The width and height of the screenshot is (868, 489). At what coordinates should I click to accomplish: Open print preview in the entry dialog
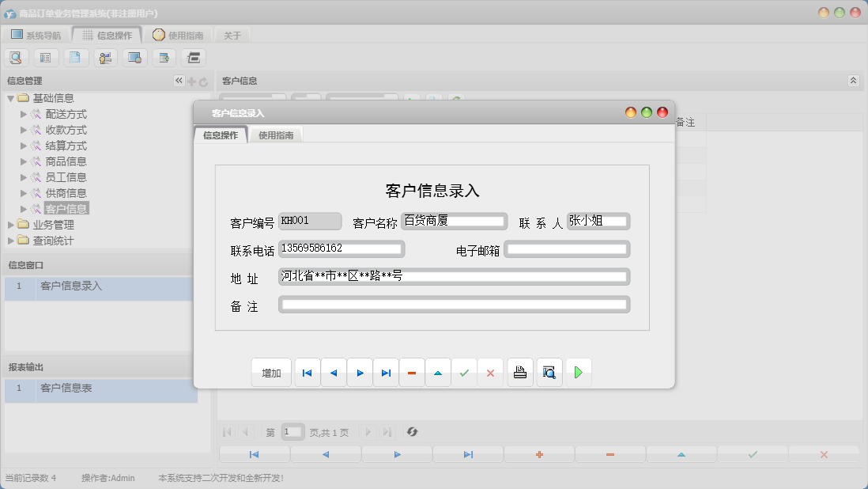coord(549,372)
